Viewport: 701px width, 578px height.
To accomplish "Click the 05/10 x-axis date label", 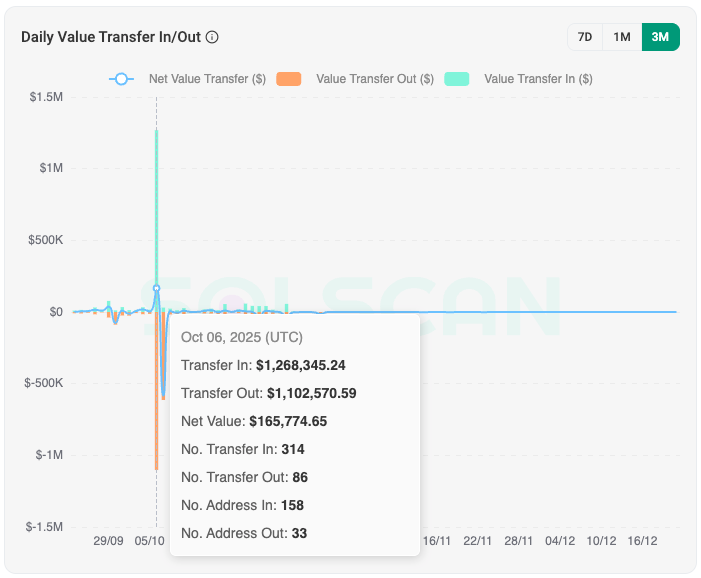I will click(x=150, y=541).
